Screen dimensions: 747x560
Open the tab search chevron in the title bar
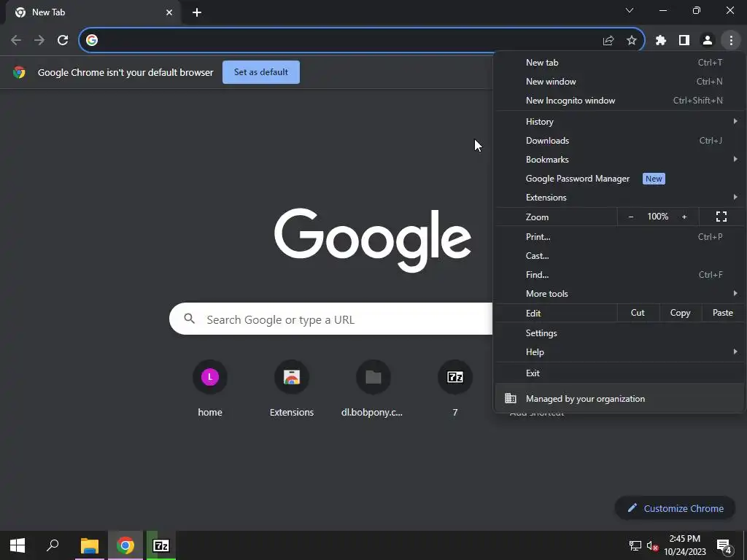pos(630,10)
